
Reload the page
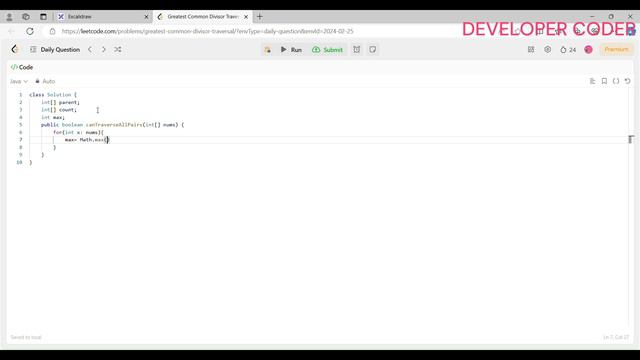coord(30,31)
